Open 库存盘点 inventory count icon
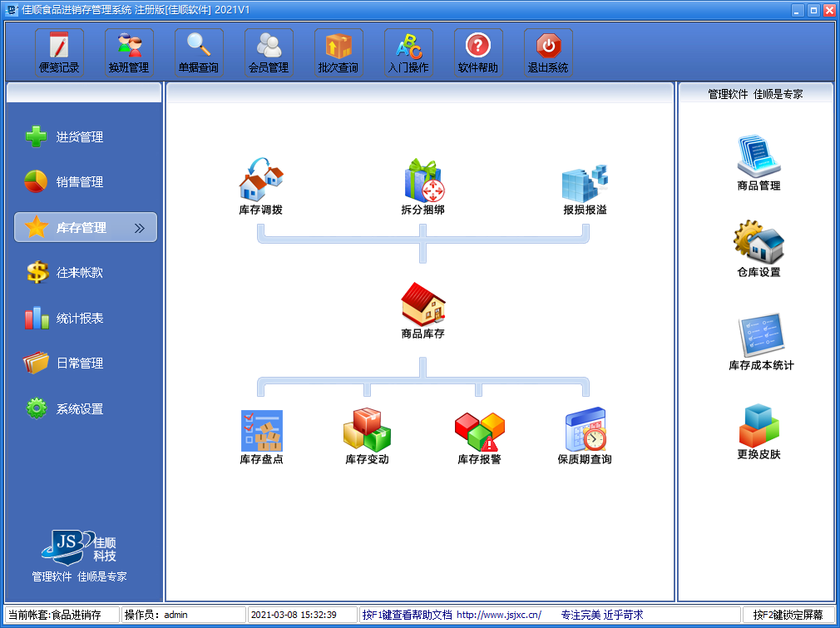 pos(261,437)
